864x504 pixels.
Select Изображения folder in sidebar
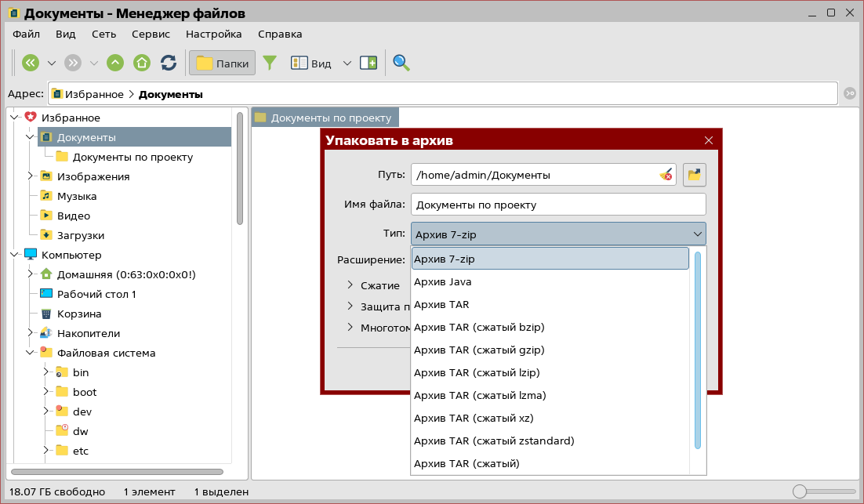pyautogui.click(x=93, y=177)
